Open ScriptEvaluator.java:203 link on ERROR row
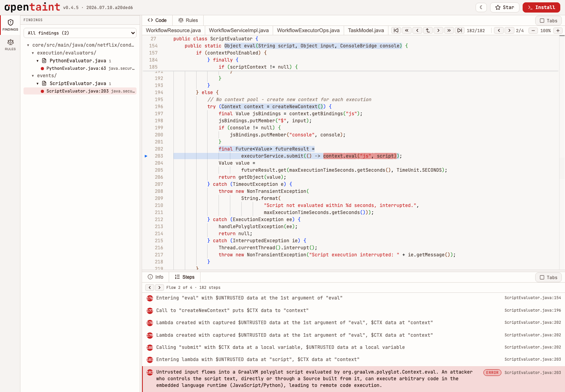The width and height of the screenshot is (565, 392). 533,373
